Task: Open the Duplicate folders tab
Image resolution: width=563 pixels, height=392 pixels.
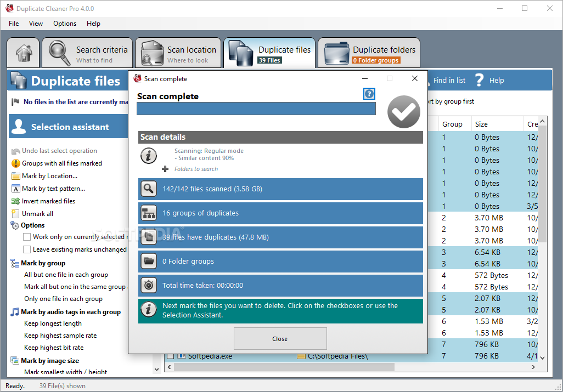Action: point(369,53)
